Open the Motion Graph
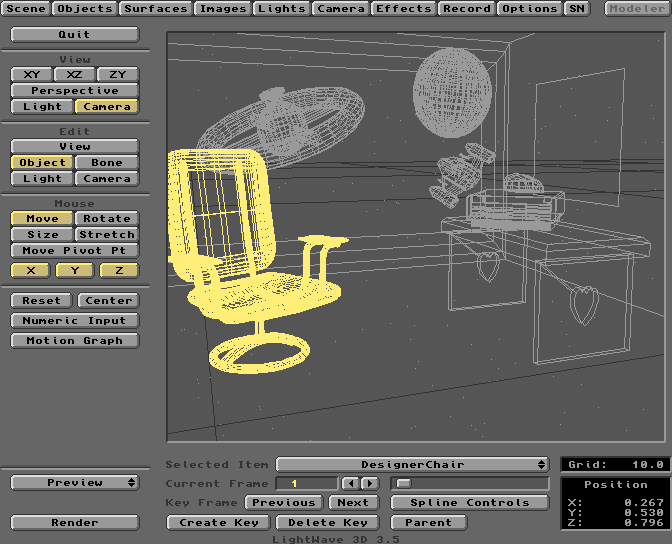 (x=75, y=340)
